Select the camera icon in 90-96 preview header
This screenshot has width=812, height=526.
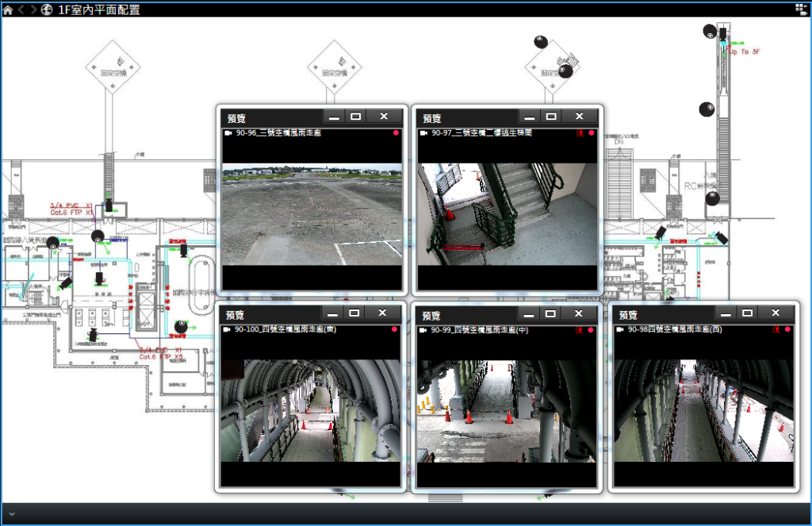pyautogui.click(x=228, y=133)
